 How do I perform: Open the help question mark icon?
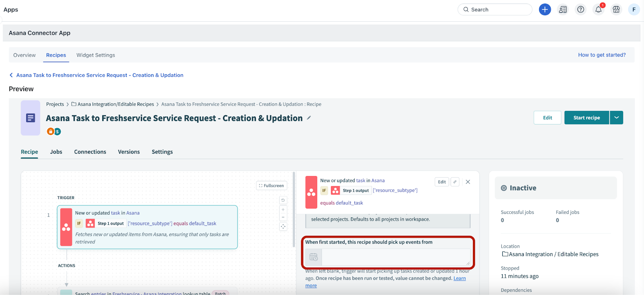(580, 9)
